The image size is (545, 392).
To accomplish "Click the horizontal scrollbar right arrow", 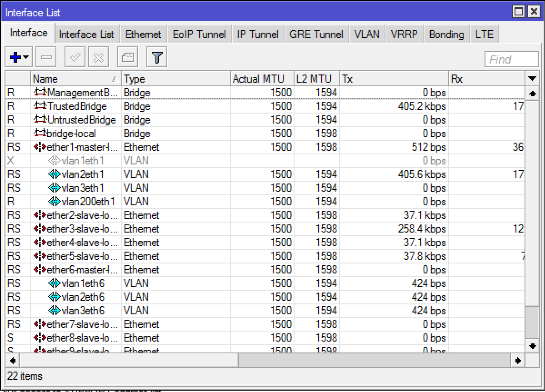I will 518,360.
